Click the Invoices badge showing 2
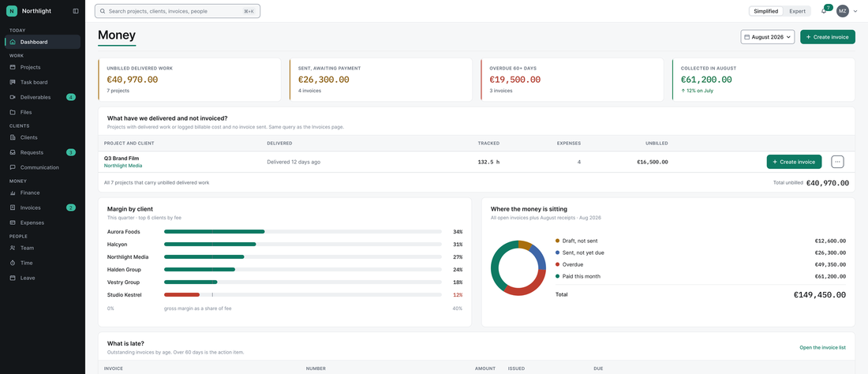Screen dimensions: 868x374 pyautogui.click(x=71, y=208)
